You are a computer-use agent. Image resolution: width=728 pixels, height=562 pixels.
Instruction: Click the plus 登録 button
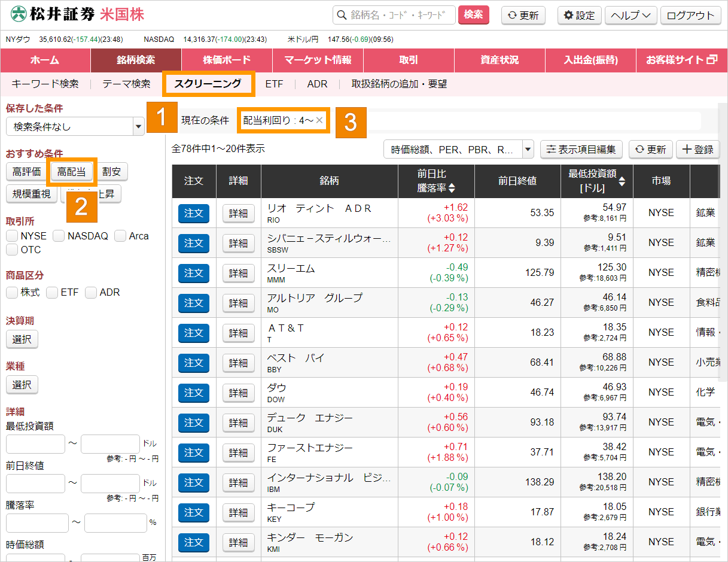point(697,149)
